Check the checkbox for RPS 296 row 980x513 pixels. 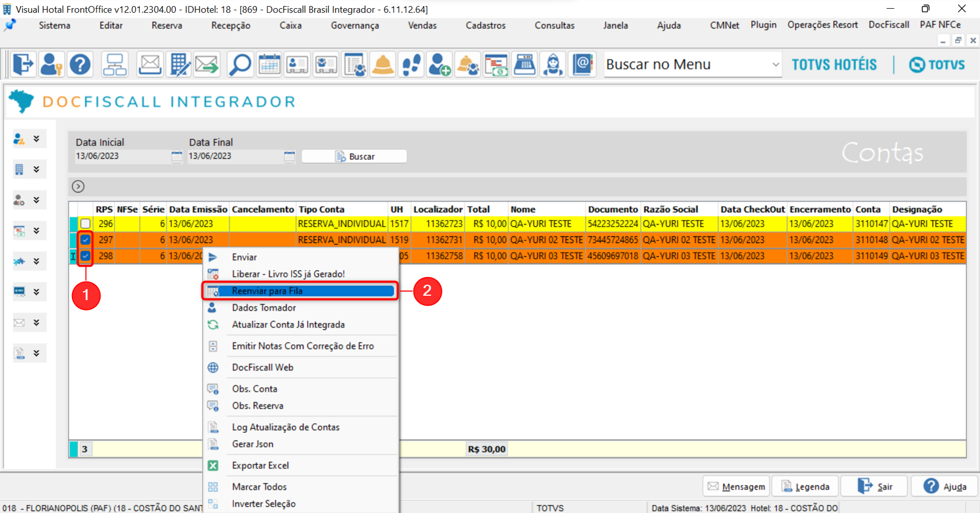85,224
